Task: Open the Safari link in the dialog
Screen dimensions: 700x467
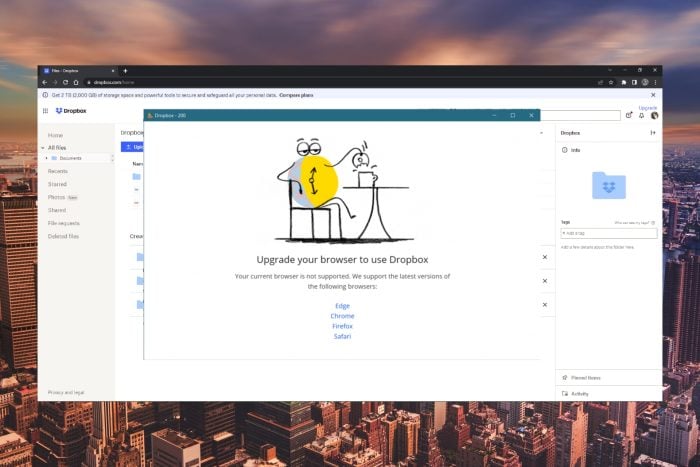Action: [342, 337]
